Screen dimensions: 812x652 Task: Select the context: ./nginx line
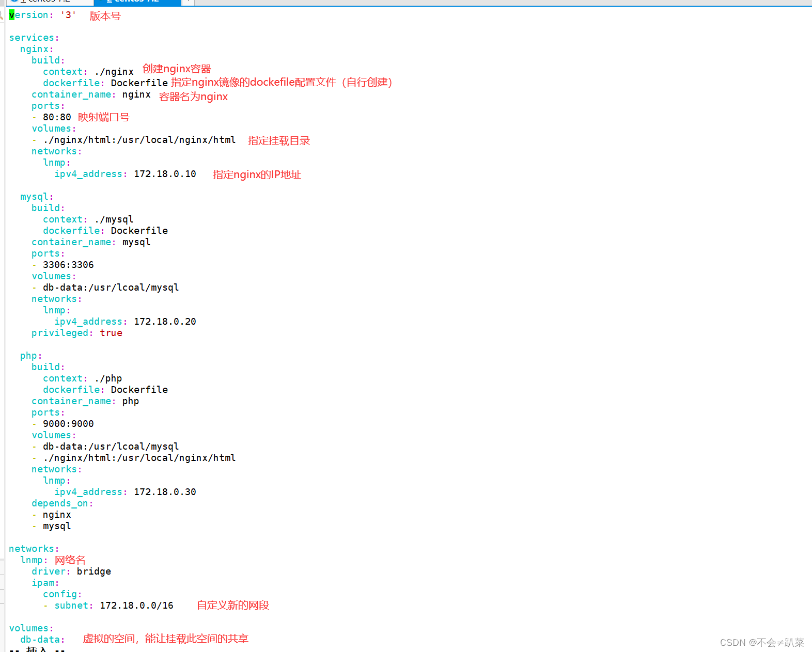tap(88, 72)
